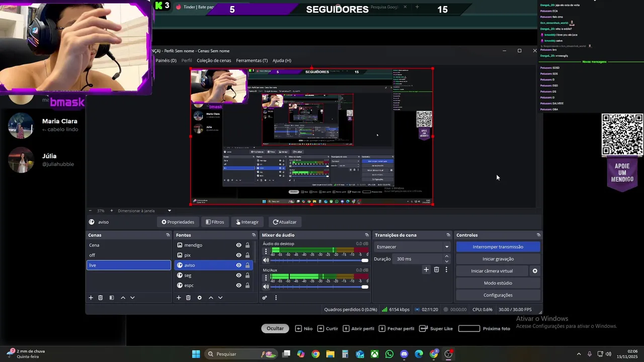
Task: Adjust the Áudio do desktop volume slider
Action: coord(320,260)
